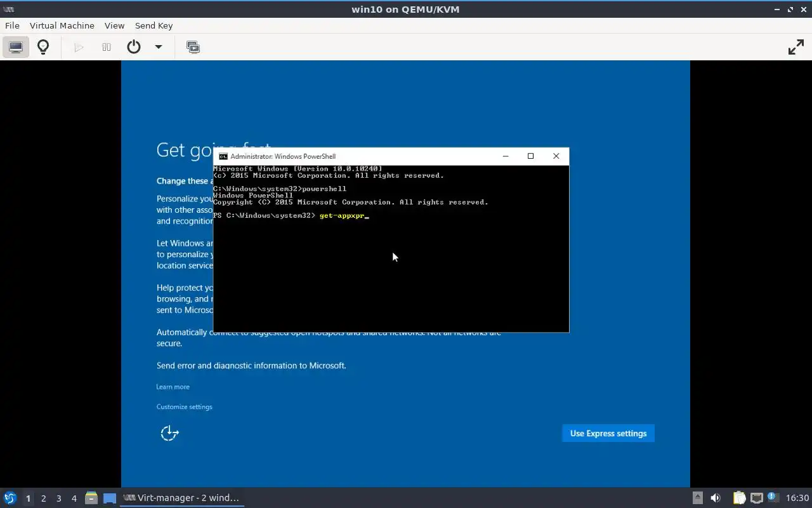The height and width of the screenshot is (508, 812).
Task: Select Virt-manager taskbar entry
Action: click(182, 498)
